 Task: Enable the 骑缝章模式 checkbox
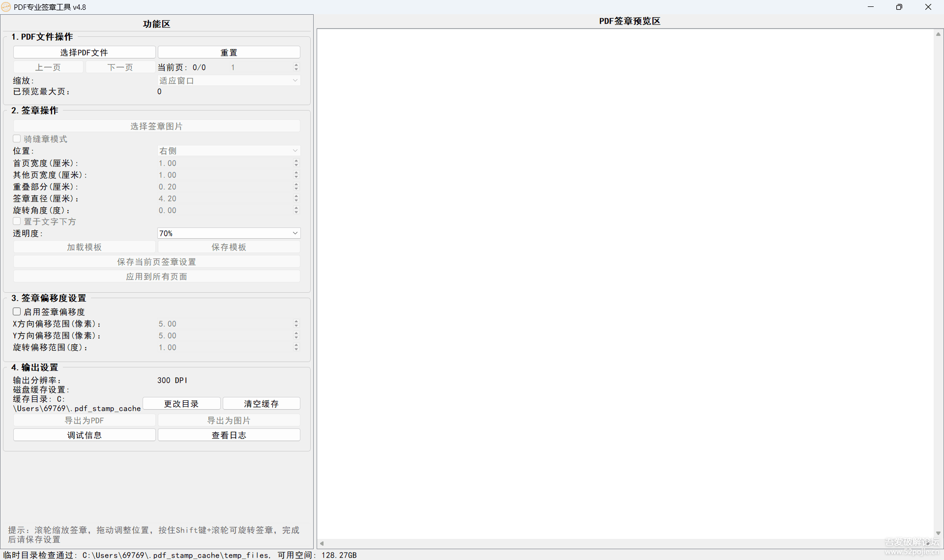coord(17,139)
